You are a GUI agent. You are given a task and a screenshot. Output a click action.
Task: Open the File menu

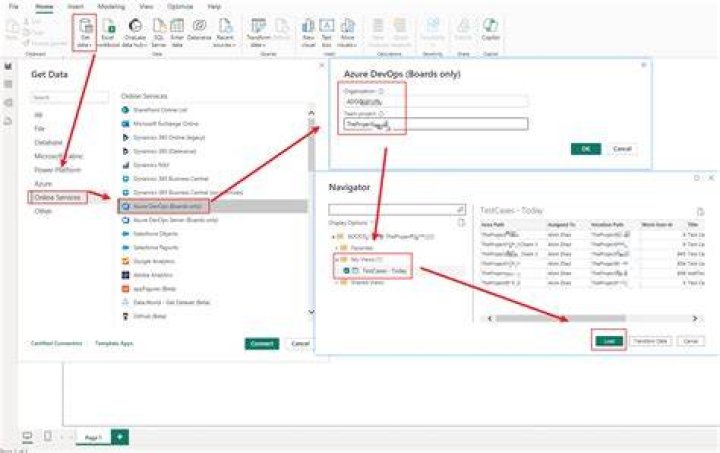tap(14, 6)
